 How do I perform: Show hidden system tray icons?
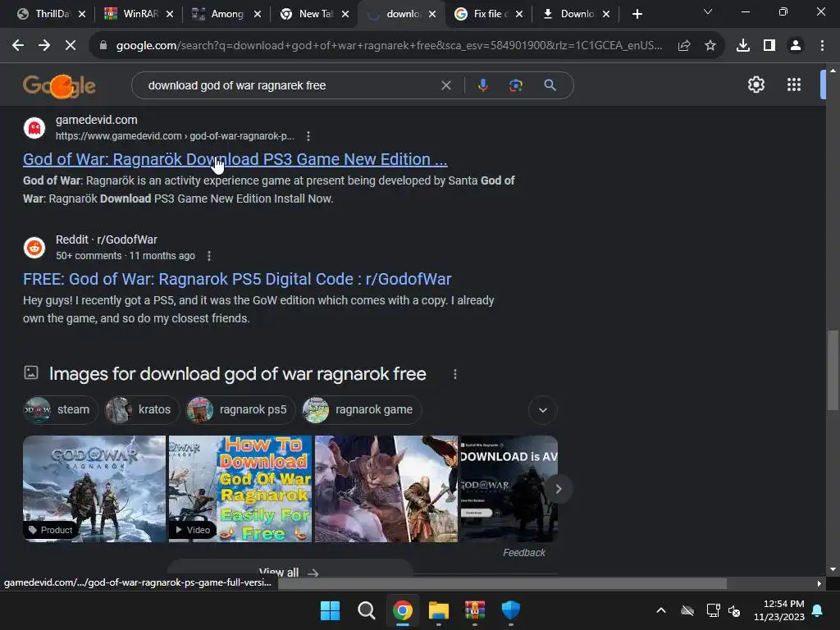(661, 610)
